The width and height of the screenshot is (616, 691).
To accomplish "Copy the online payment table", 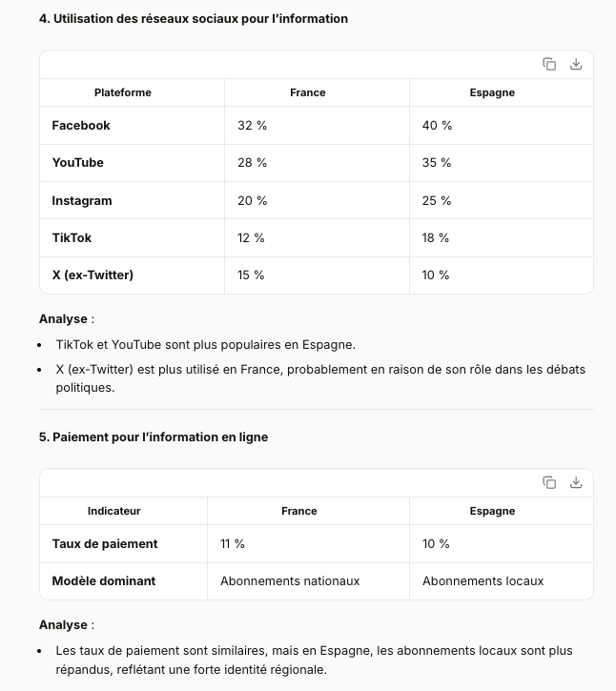I will (549, 482).
